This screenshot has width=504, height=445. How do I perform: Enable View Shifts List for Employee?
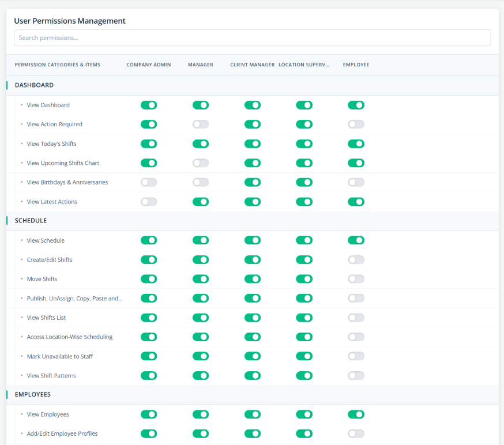point(356,318)
